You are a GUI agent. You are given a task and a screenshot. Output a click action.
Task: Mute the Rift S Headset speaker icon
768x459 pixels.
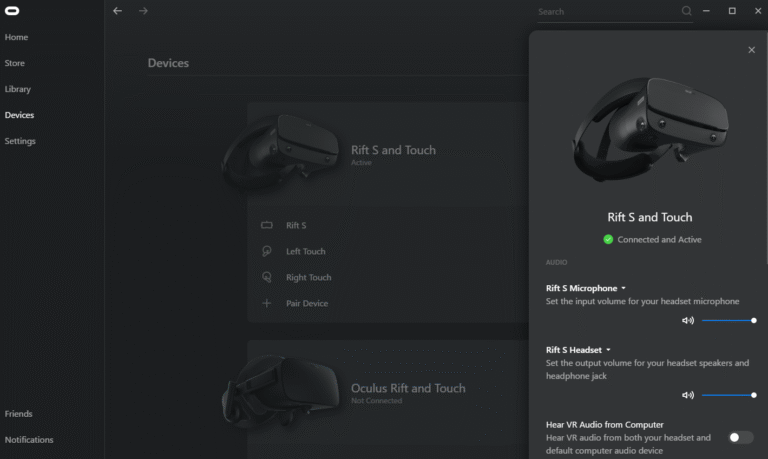pos(688,395)
